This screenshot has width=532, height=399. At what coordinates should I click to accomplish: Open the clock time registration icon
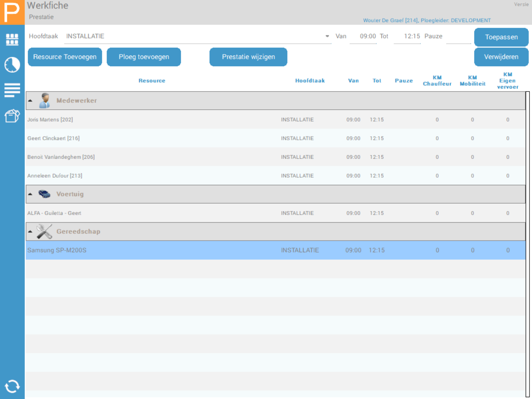coord(12,64)
